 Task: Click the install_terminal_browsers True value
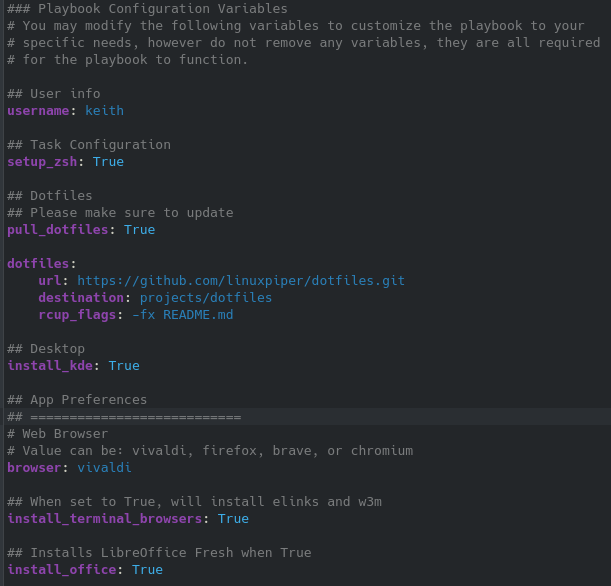click(233, 519)
